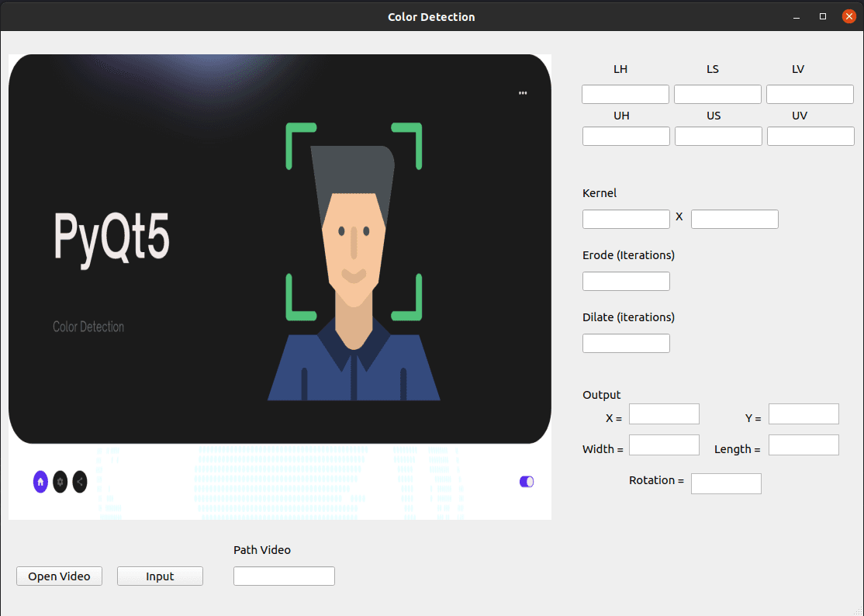
Task: Open the three-dots menu in the preview
Action: [x=523, y=93]
